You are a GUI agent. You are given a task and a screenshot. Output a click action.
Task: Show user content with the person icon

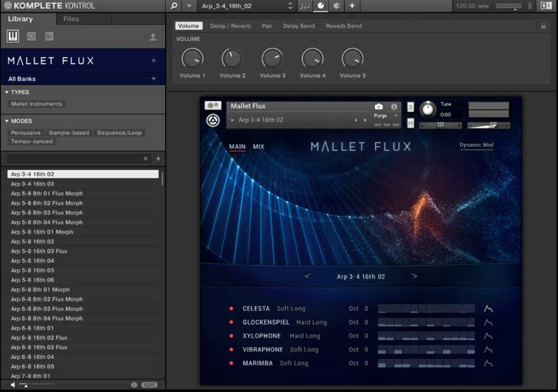tap(153, 37)
